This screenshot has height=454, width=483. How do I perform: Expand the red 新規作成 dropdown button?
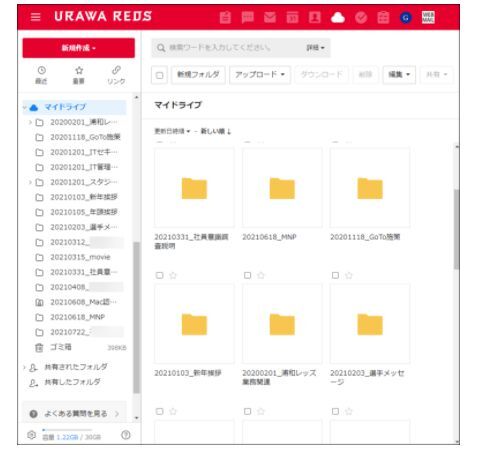(x=79, y=48)
